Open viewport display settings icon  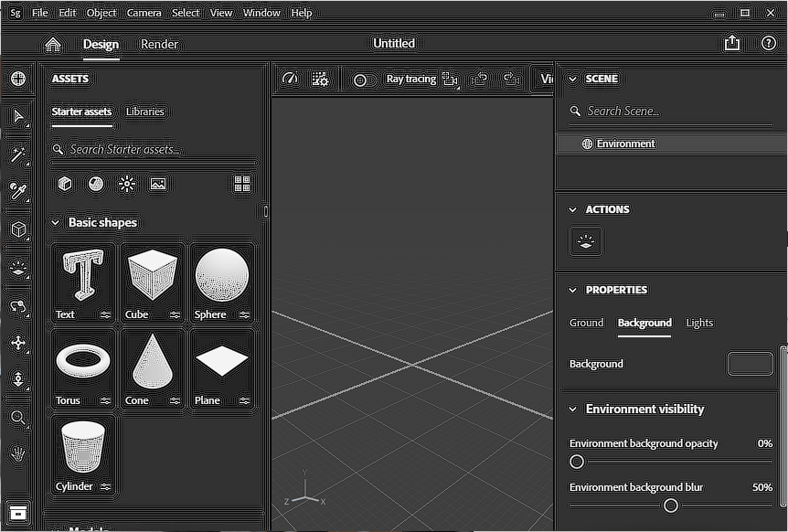[320, 79]
